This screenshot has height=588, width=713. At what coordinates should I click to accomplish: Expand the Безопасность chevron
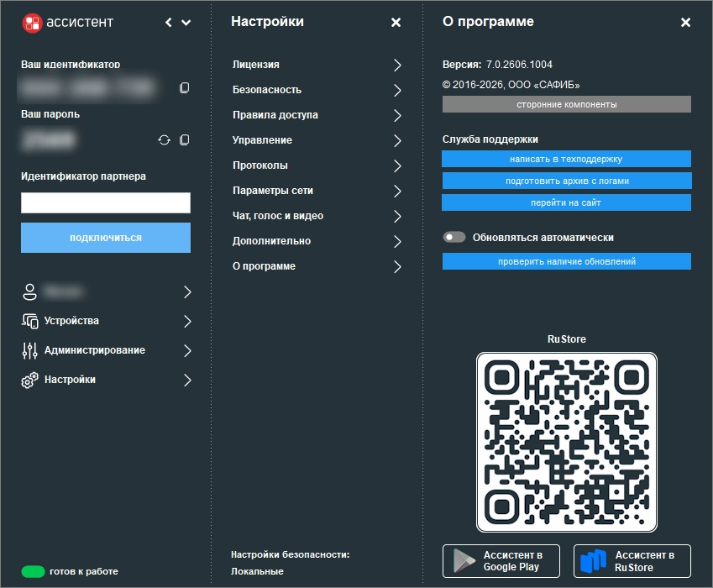(397, 90)
